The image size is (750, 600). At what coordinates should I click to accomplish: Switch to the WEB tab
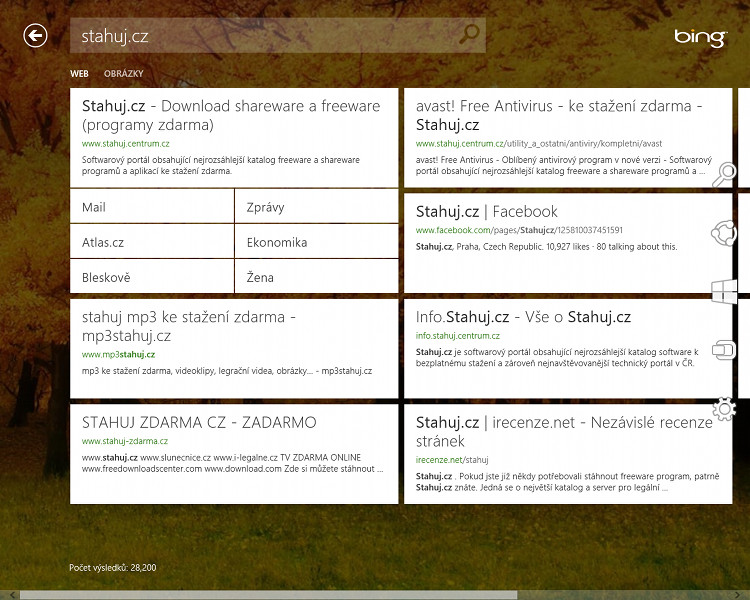click(79, 74)
